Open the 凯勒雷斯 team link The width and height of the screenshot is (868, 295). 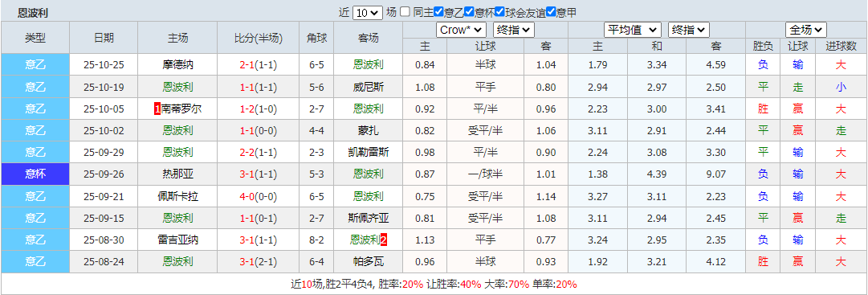(x=368, y=153)
